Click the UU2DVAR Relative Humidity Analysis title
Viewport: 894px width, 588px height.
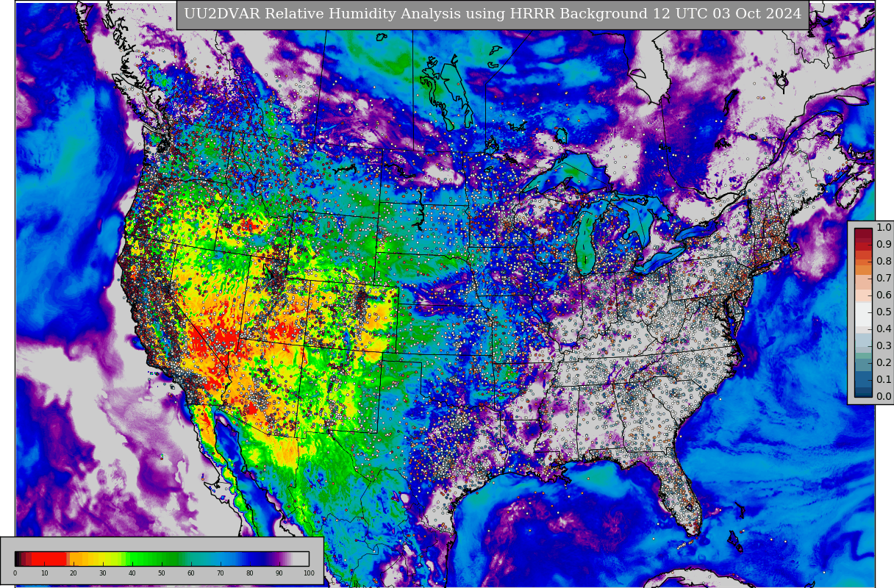[x=493, y=14]
